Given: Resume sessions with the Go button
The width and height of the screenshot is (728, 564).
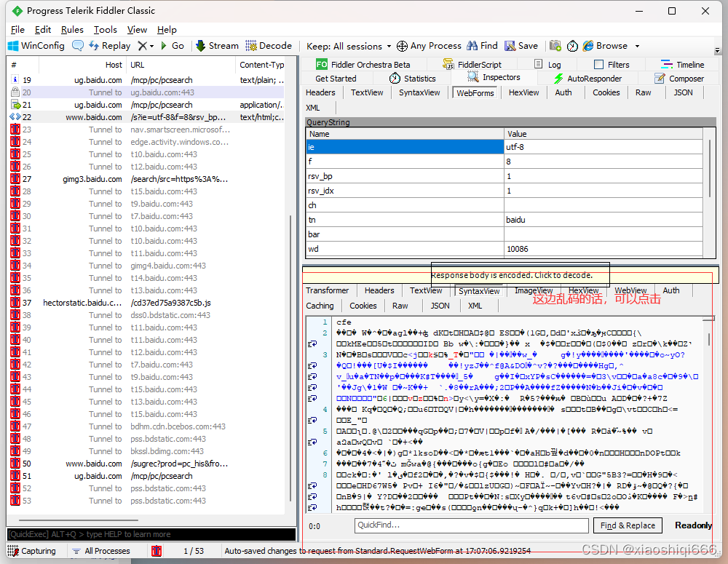Looking at the screenshot, I should pos(173,46).
